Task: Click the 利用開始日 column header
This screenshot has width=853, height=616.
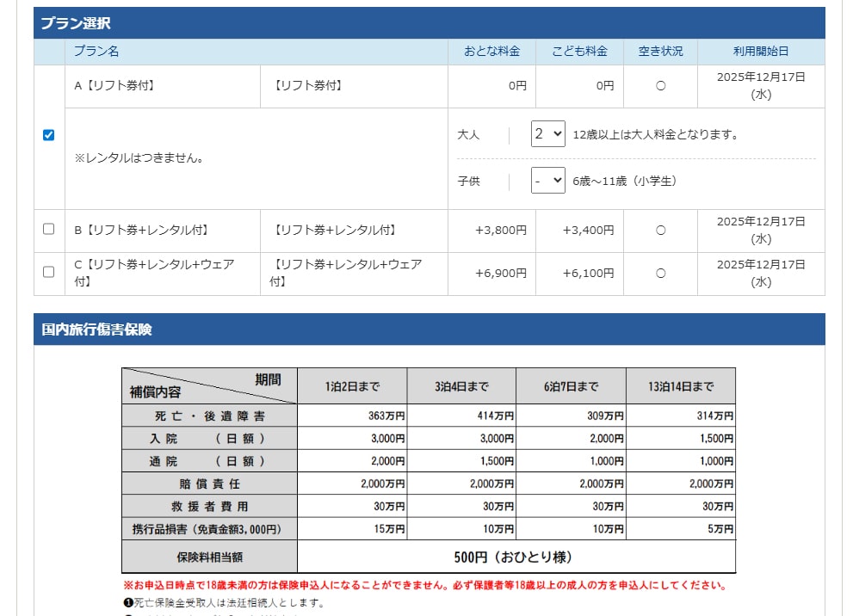Action: [761, 52]
